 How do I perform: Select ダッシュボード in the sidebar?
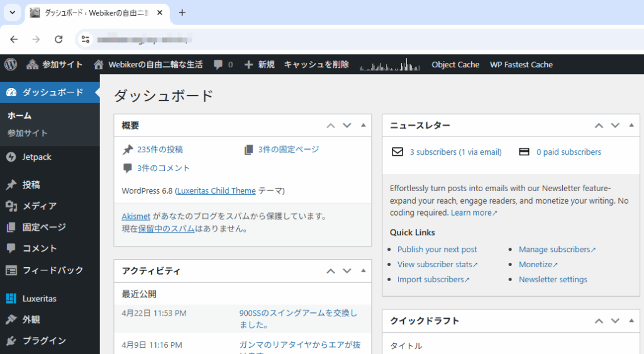click(50, 92)
